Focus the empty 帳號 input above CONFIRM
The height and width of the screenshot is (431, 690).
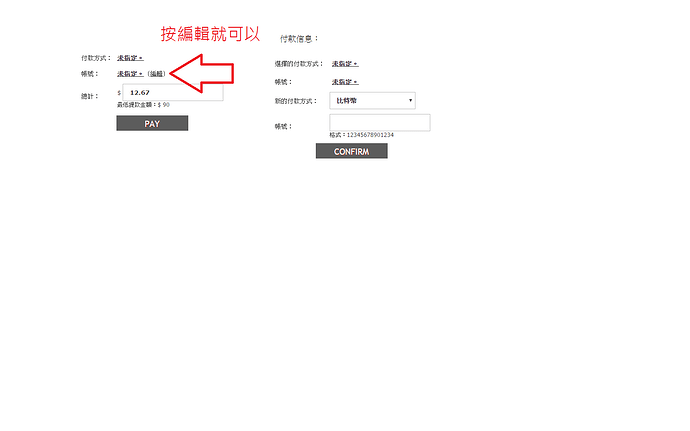pyautogui.click(x=380, y=122)
